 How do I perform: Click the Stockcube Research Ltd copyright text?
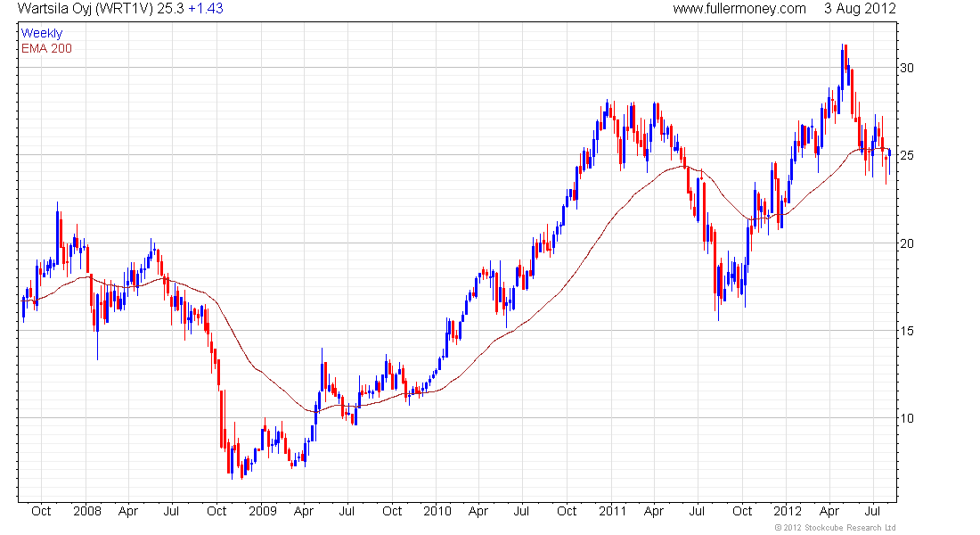tap(835, 528)
